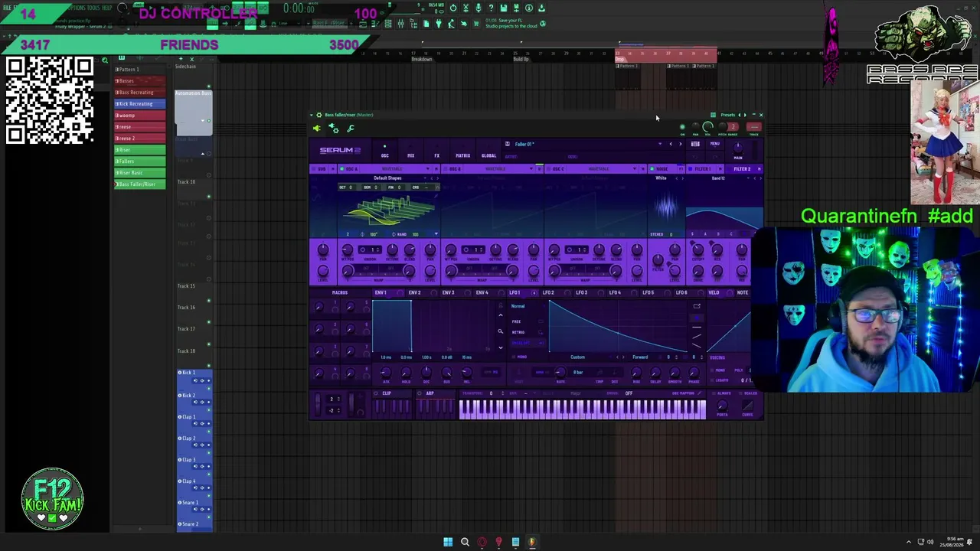This screenshot has width=980, height=551.
Task: Show hidden system tray icons chevron
Action: click(909, 543)
